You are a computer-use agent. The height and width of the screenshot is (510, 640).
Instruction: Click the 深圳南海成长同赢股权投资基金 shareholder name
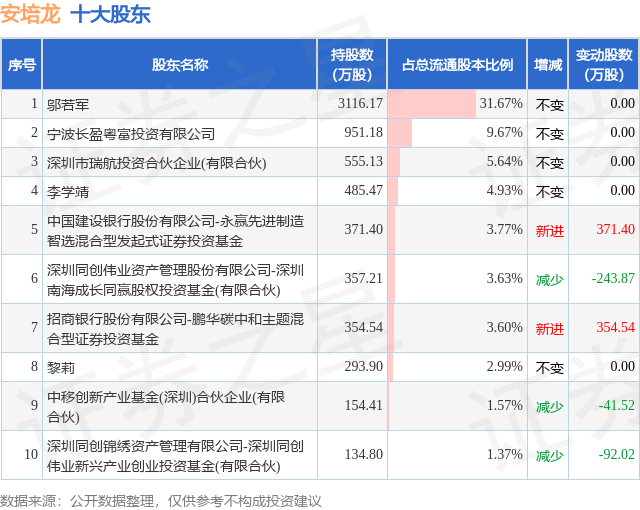pyautogui.click(x=175, y=279)
